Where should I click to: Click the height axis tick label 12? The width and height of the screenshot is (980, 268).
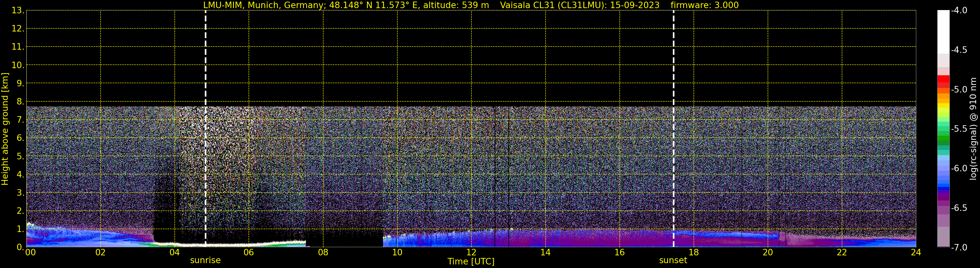[x=18, y=29]
